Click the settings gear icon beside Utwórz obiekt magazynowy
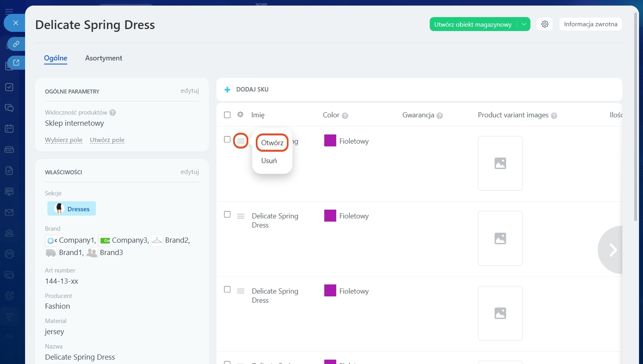The height and width of the screenshot is (364, 643). tap(545, 24)
